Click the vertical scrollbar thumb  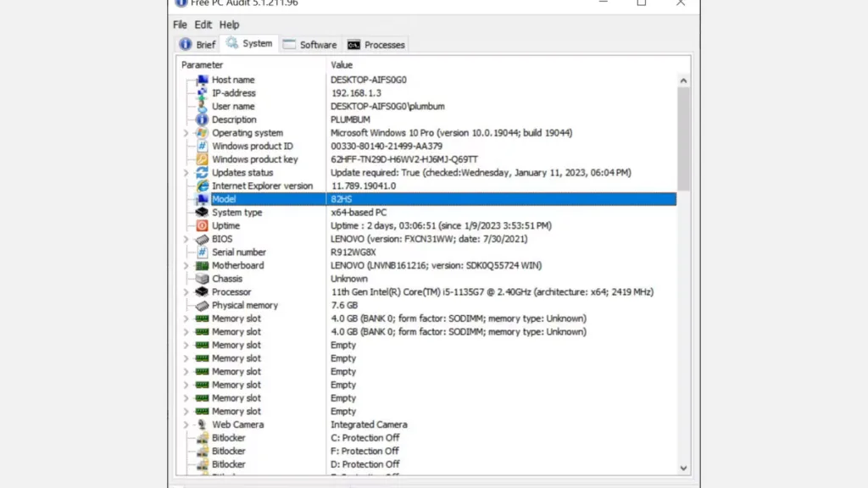point(684,138)
